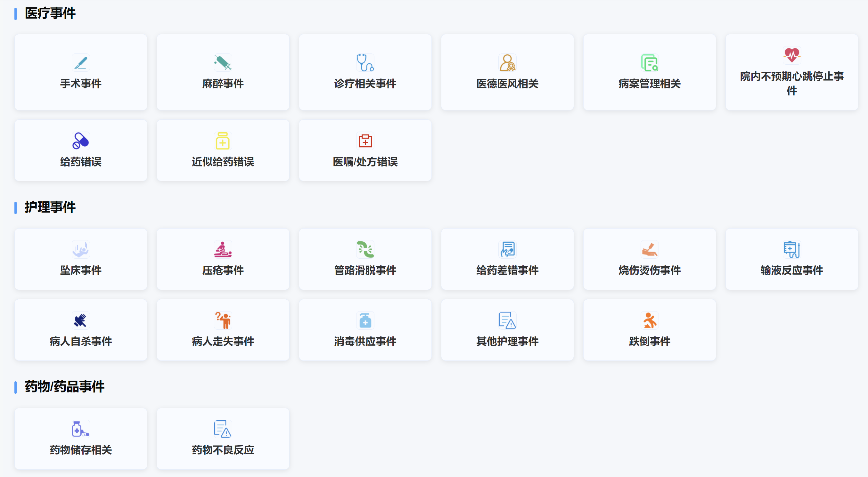Select the capsule icon on 给药错误 card
Image resolution: width=868 pixels, height=477 pixels.
pyautogui.click(x=80, y=141)
